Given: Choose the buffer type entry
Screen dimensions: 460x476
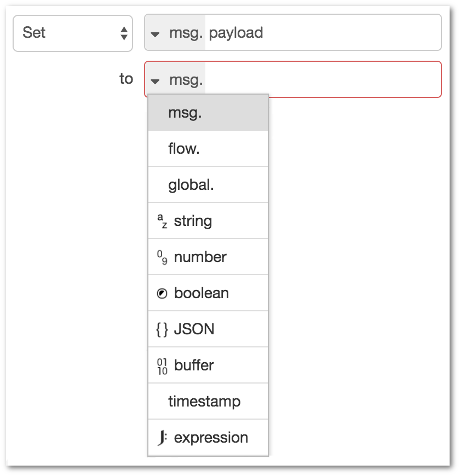Looking at the screenshot, I should point(208,365).
